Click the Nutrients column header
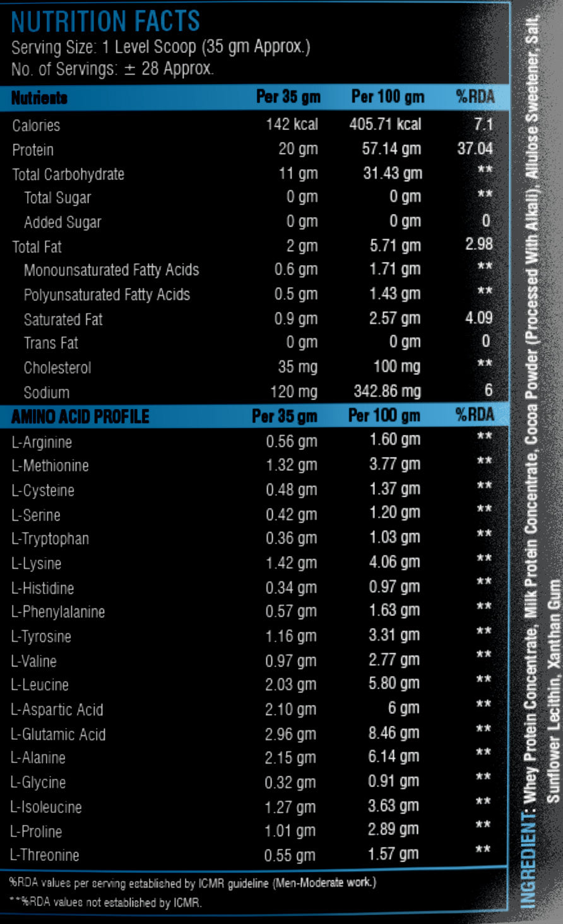Image resolution: width=563 pixels, height=924 pixels. pos(39,98)
